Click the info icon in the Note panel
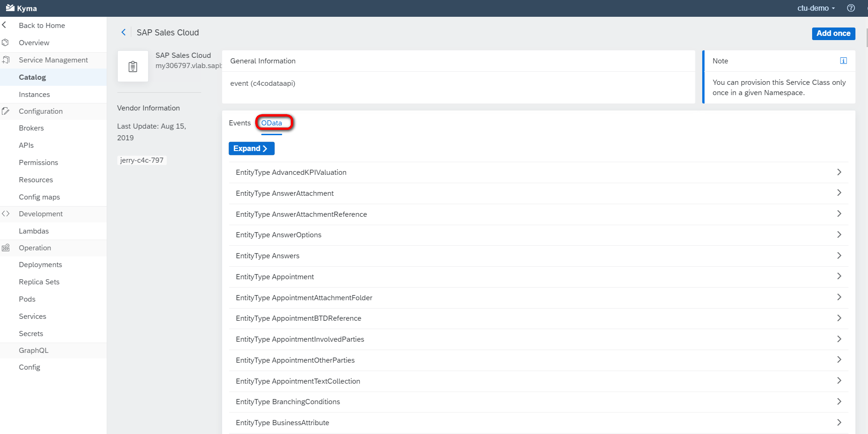The height and width of the screenshot is (434, 868). (843, 61)
